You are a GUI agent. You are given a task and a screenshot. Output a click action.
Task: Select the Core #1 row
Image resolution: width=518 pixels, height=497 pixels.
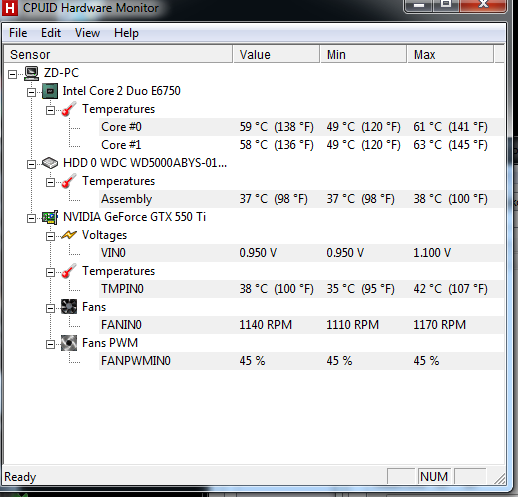tap(301, 145)
